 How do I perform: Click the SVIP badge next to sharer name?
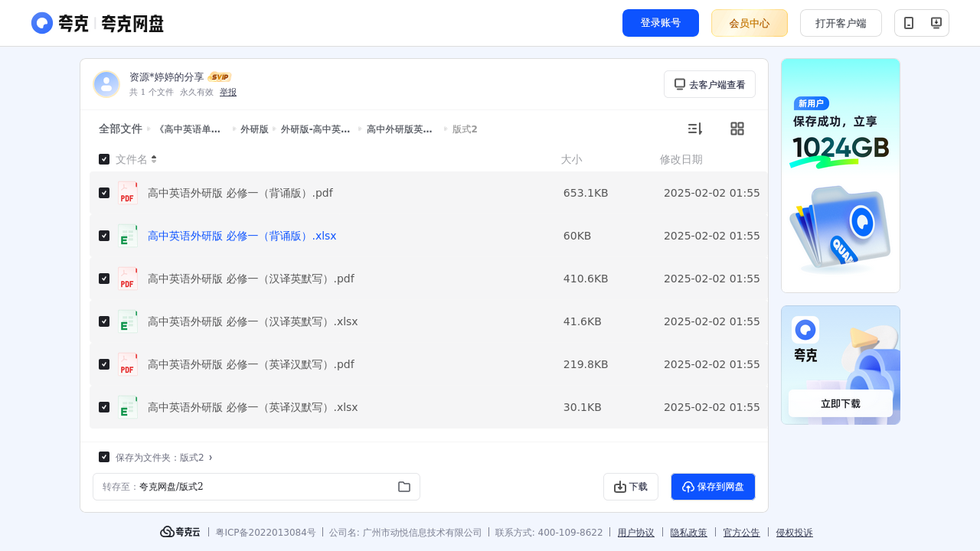pos(220,77)
